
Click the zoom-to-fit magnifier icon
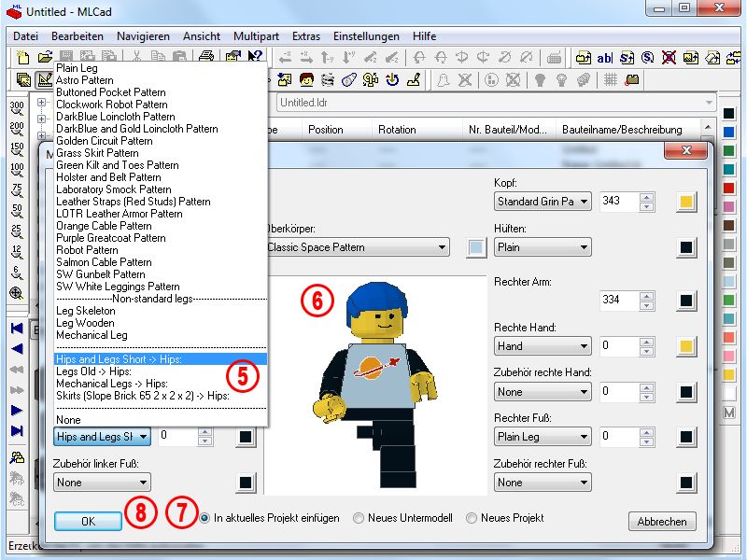click(17, 293)
